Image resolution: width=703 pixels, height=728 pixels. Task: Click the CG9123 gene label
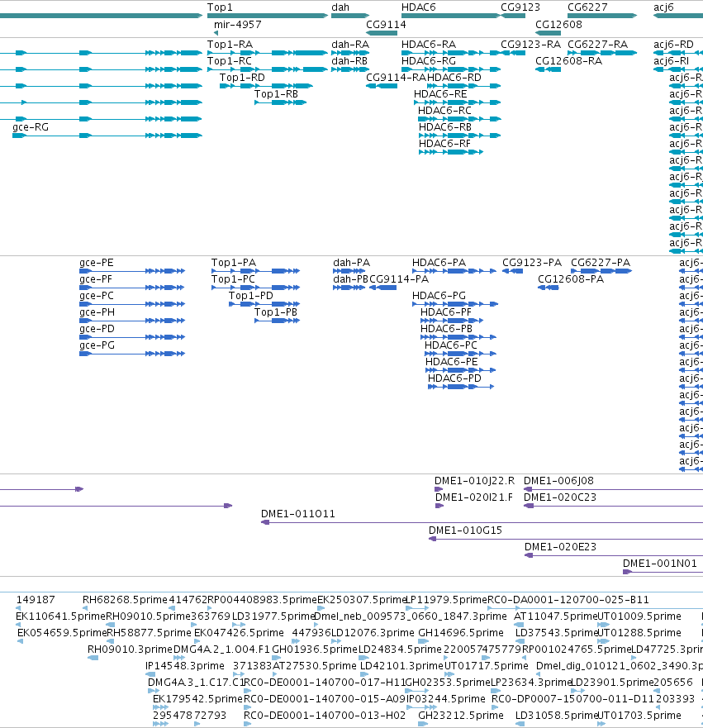(x=520, y=7)
